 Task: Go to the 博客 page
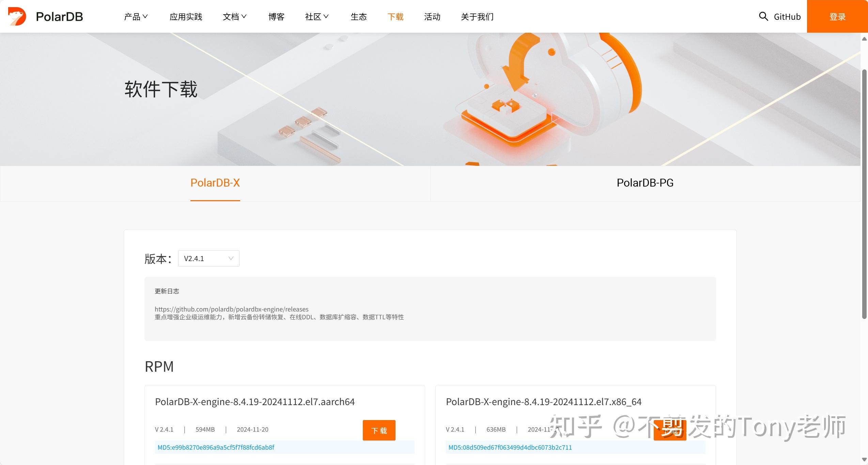click(x=276, y=16)
